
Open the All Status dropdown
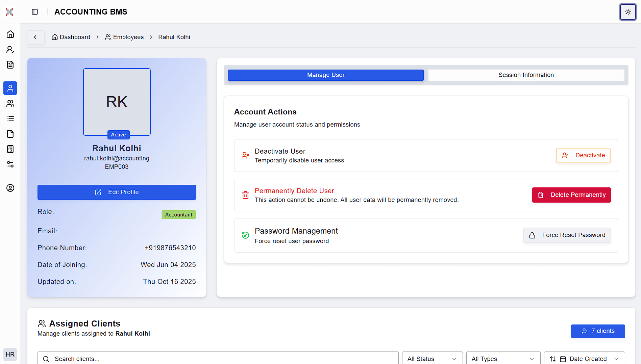[x=432, y=359]
